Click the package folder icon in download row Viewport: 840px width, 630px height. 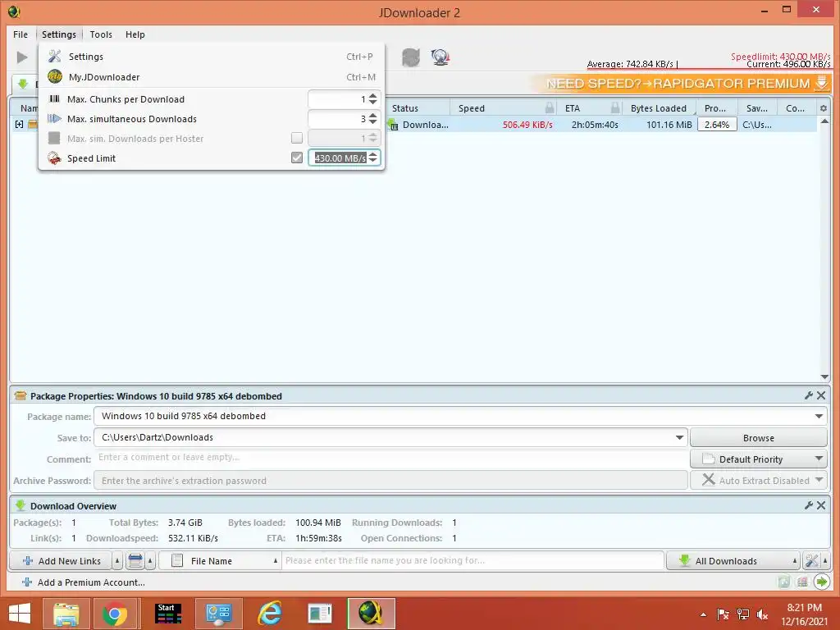(33, 125)
